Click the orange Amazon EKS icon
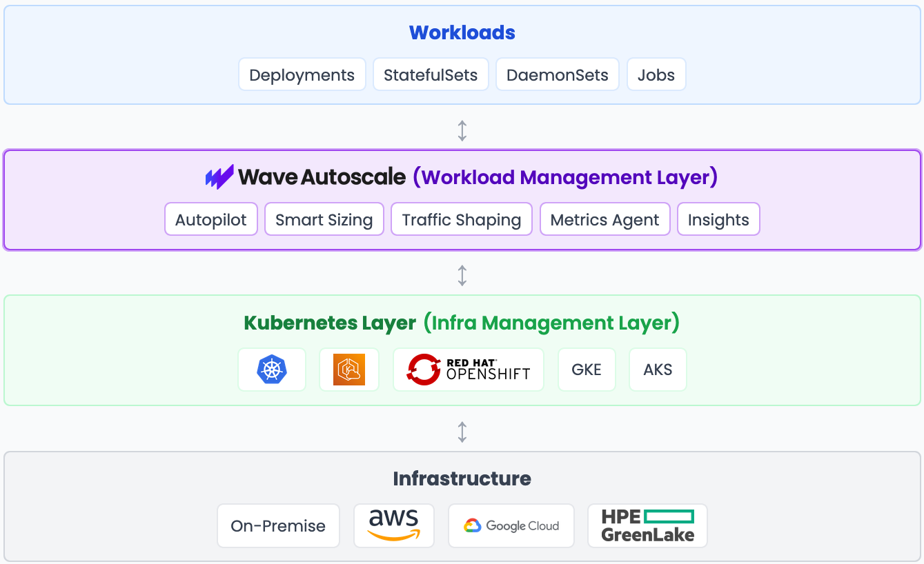Image resolution: width=924 pixels, height=564 pixels. [349, 370]
